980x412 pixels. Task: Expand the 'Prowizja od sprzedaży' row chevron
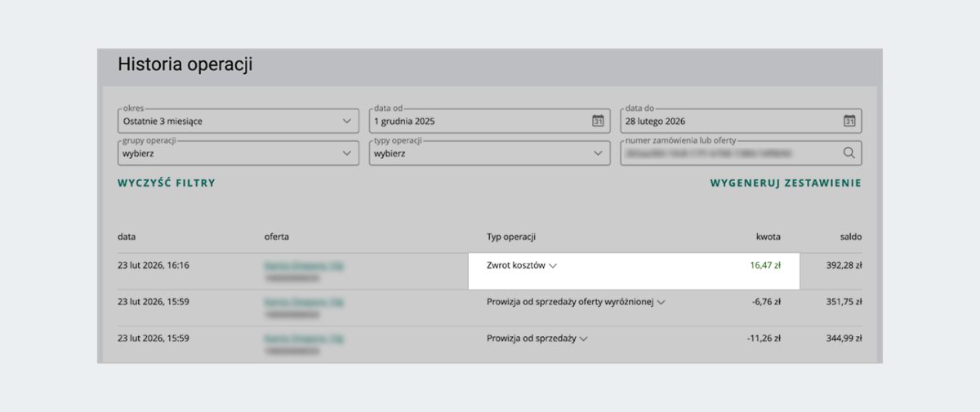tap(583, 339)
